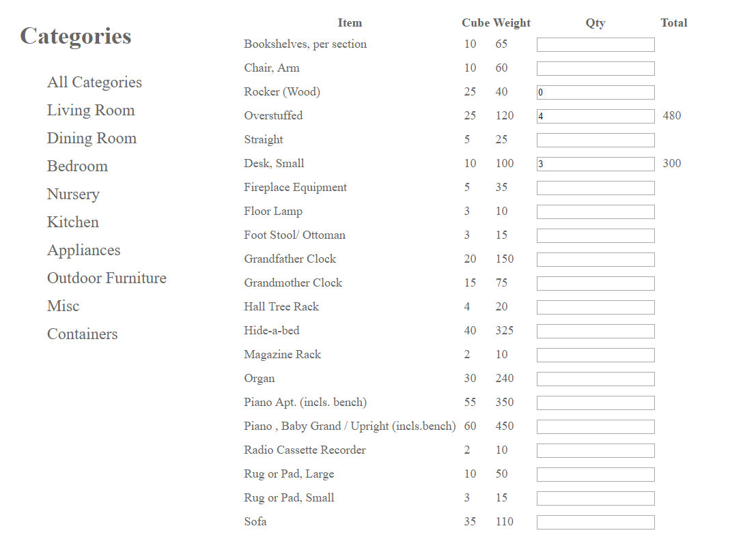The height and width of the screenshot is (537, 756).
Task: Open the All Categories link
Action: pyautogui.click(x=94, y=83)
